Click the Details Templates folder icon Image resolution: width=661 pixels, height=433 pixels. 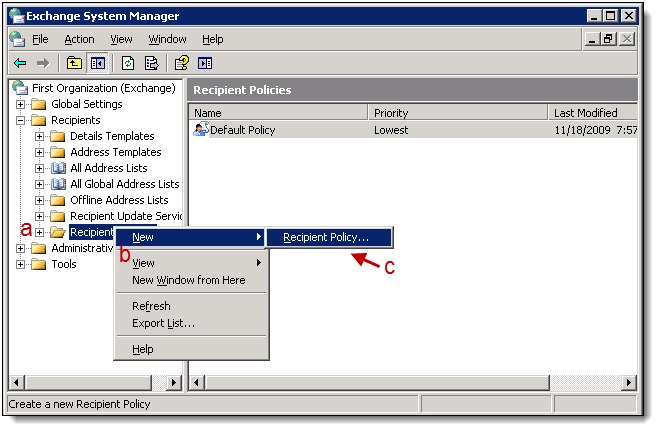(58, 136)
